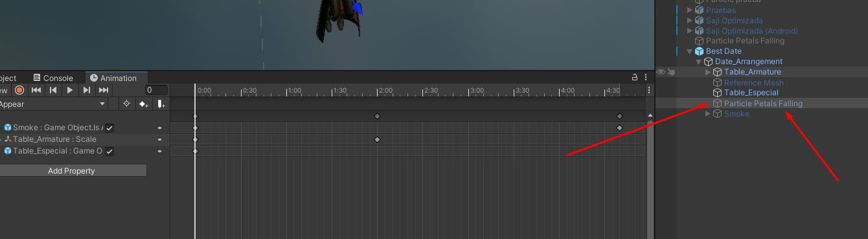Select Date_Arrangement in the hierarchy
Image resolution: width=868 pixels, height=239 pixels.
pos(749,62)
